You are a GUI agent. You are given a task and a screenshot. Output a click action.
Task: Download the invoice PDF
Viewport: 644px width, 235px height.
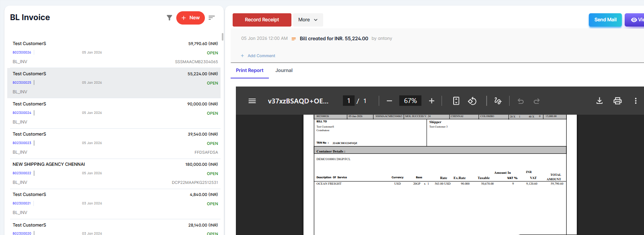pos(599,101)
